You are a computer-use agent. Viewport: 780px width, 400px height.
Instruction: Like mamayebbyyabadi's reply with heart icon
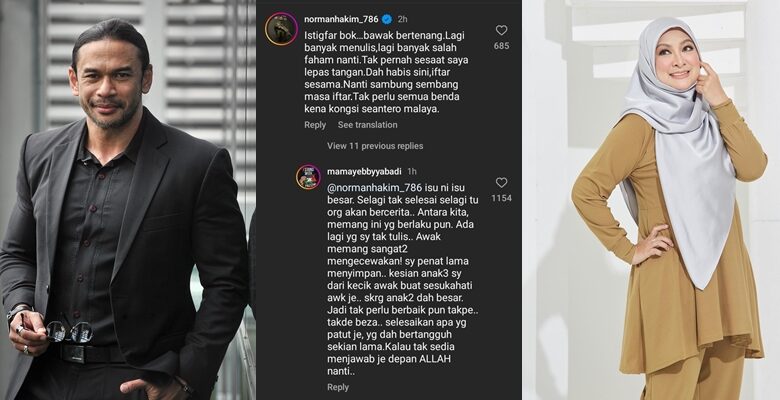501,183
